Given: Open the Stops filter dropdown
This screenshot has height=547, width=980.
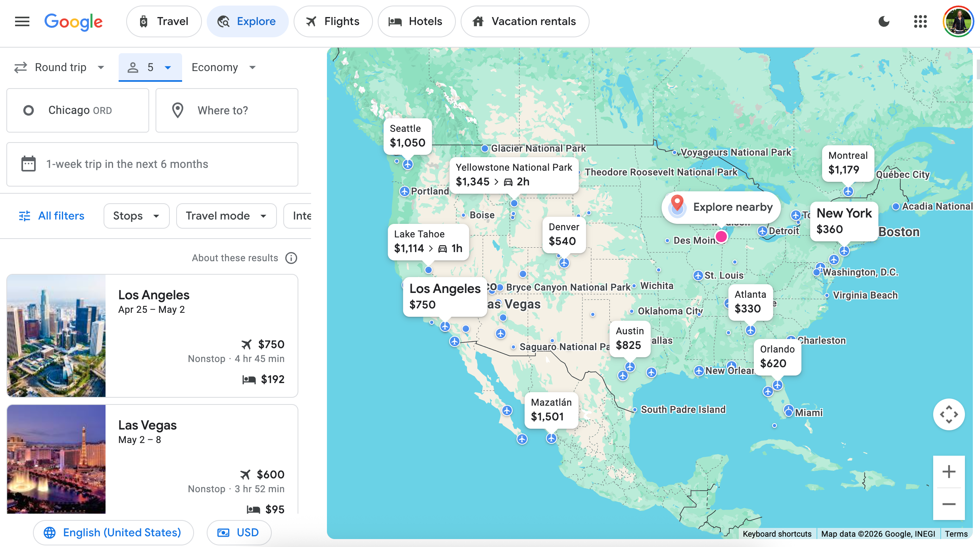Looking at the screenshot, I should 136,216.
